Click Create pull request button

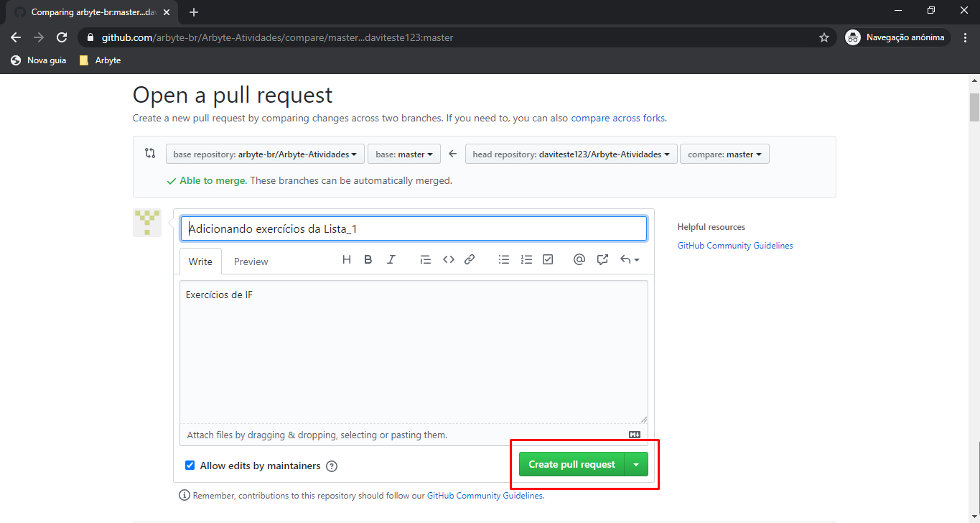pyautogui.click(x=571, y=464)
